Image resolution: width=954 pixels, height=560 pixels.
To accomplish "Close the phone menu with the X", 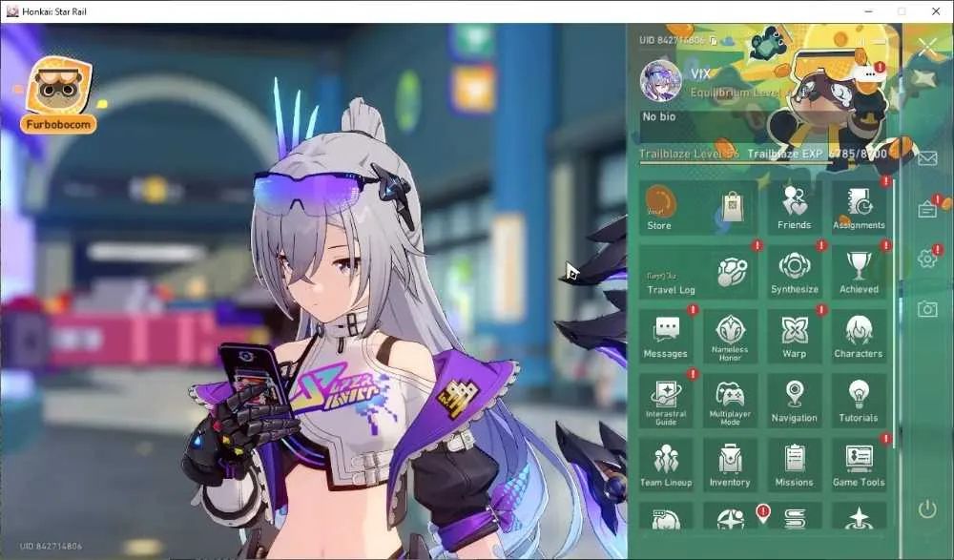I will point(928,47).
